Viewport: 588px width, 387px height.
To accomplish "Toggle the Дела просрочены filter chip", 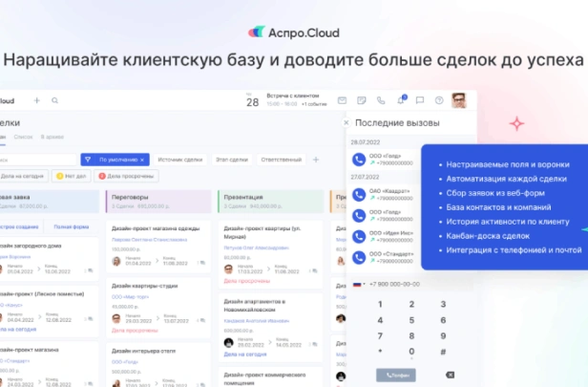I will click(128, 176).
